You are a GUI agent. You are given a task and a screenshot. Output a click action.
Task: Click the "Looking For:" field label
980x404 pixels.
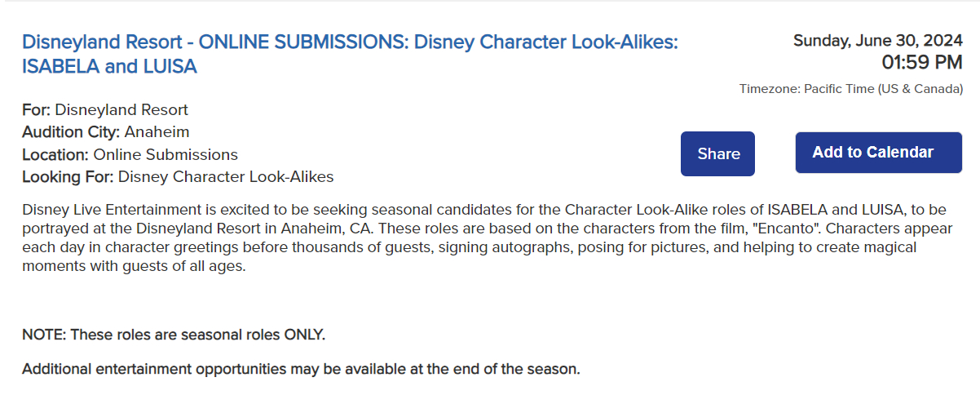68,176
